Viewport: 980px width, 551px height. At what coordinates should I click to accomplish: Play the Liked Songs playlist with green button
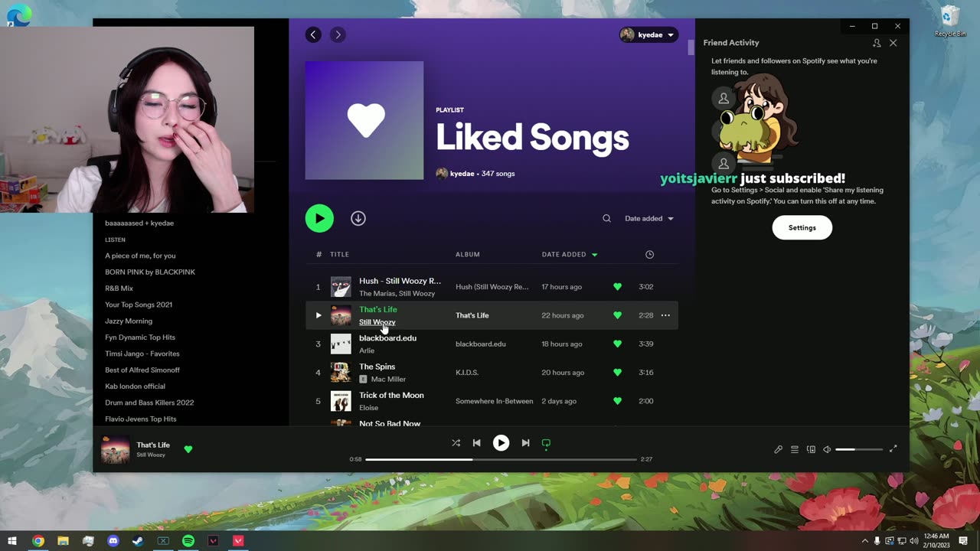(x=319, y=218)
